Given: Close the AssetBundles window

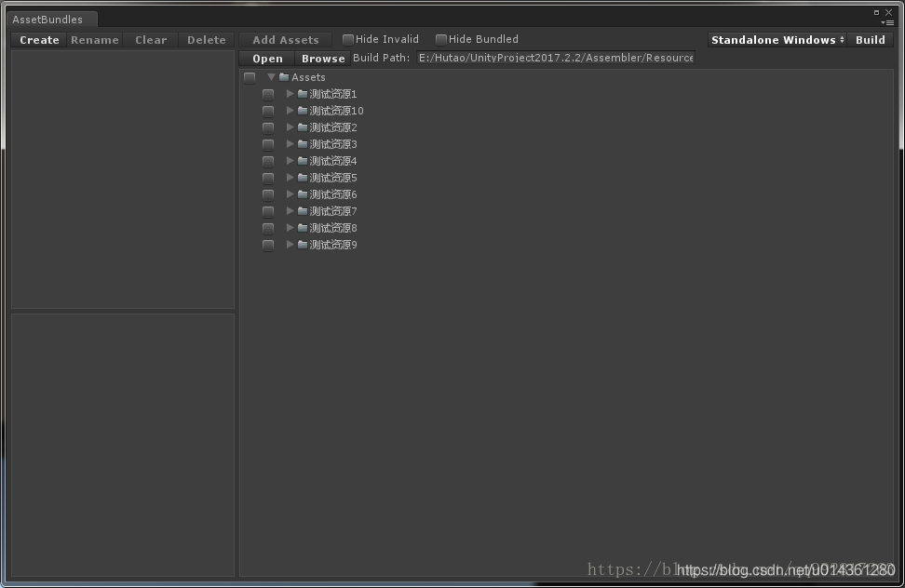Looking at the screenshot, I should tap(889, 12).
